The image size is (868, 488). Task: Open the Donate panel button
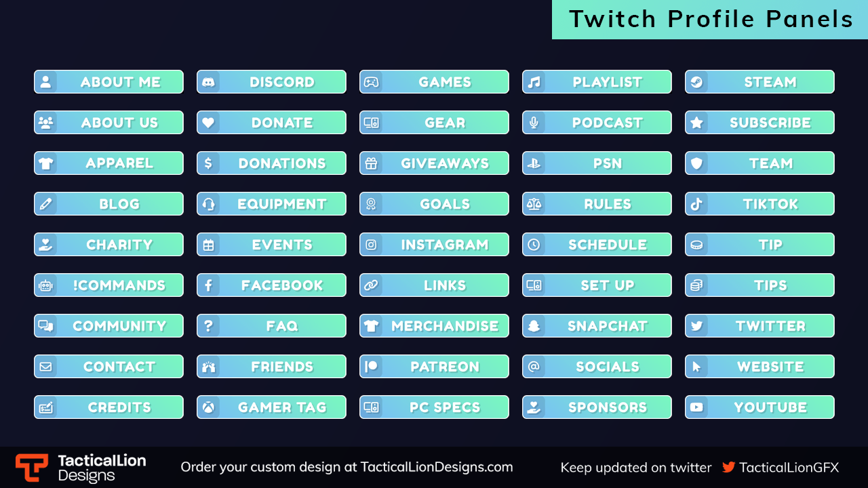click(x=271, y=123)
